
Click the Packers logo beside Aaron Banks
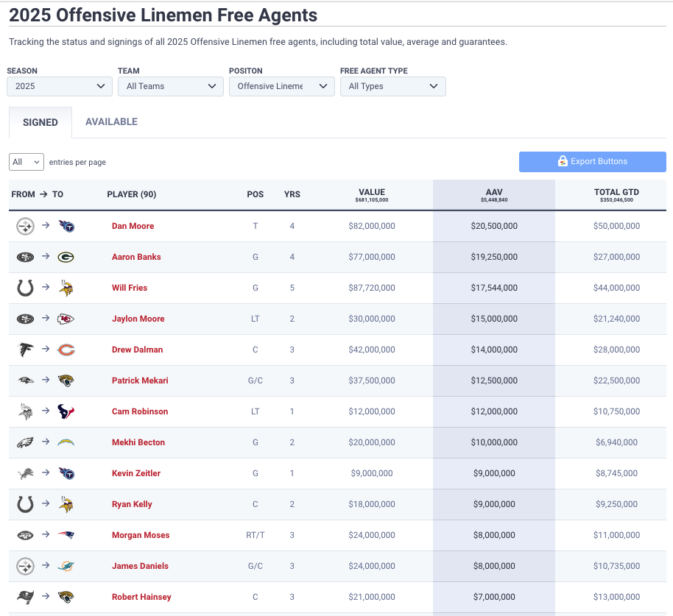pos(66,257)
